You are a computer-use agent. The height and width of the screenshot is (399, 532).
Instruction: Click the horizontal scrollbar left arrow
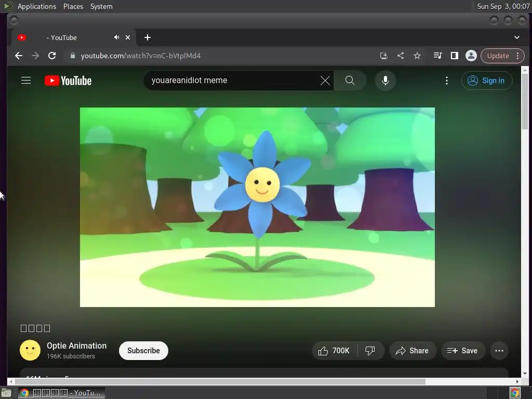(11, 382)
